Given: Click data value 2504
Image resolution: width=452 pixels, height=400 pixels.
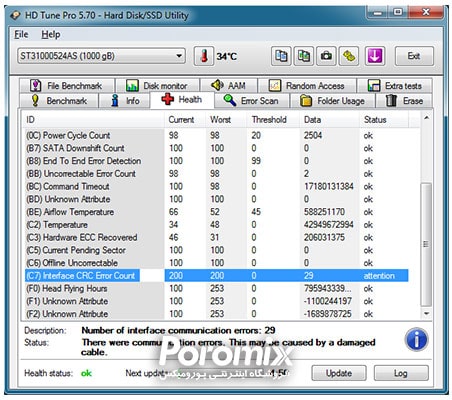Looking at the screenshot, I should [x=313, y=135].
